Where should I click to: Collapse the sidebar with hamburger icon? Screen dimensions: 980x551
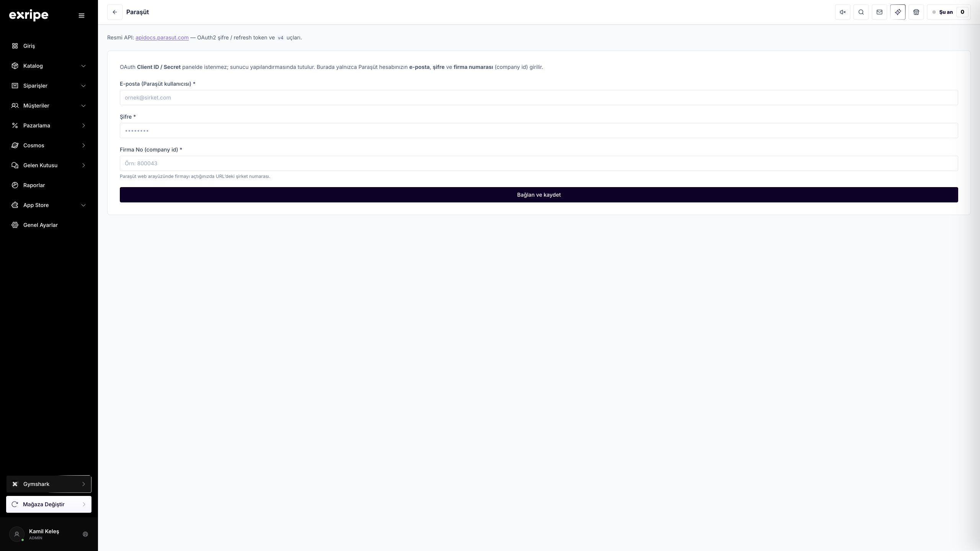(82, 16)
